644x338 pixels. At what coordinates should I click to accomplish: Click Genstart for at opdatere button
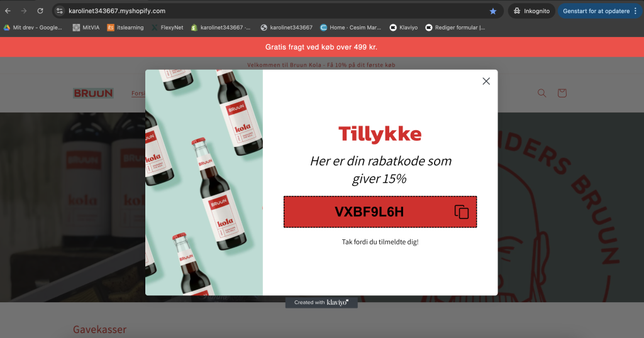pyautogui.click(x=596, y=11)
